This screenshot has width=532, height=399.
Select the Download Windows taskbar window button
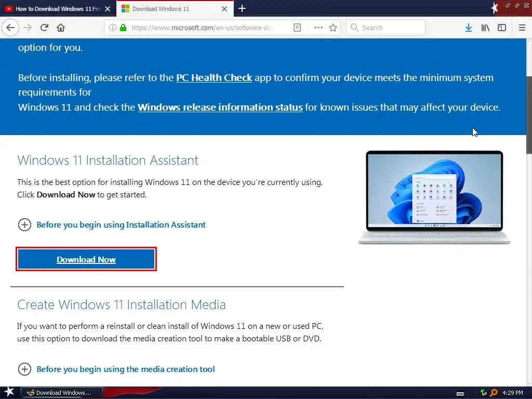[62, 393]
